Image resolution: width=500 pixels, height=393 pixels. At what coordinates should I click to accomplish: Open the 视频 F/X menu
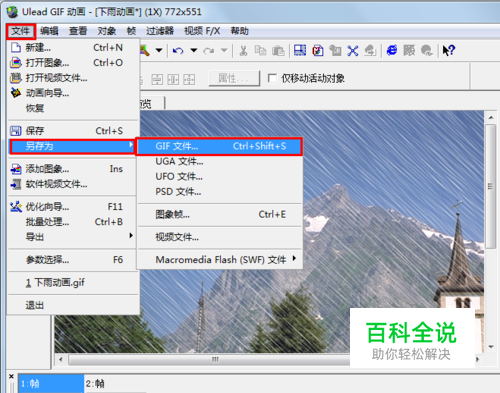click(202, 31)
